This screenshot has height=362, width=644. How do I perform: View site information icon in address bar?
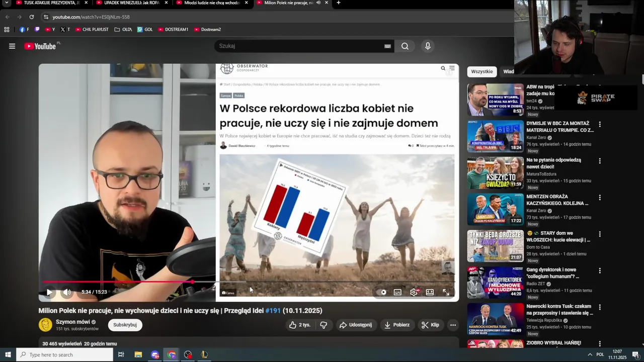46,17
